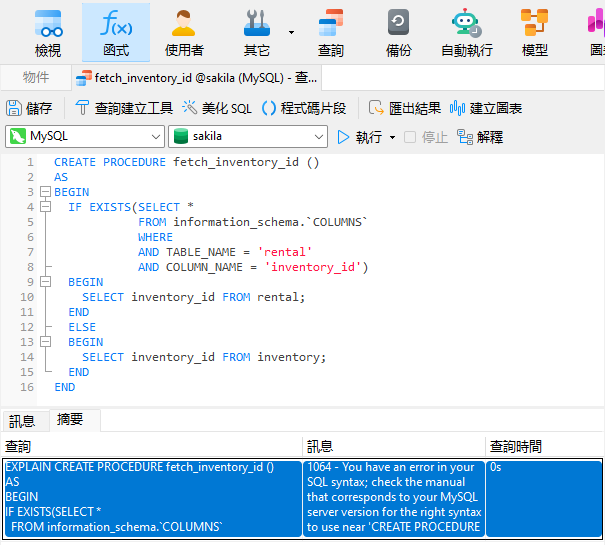The image size is (605, 545).
Task: Click the 執行 (Run) button
Action: 360,137
